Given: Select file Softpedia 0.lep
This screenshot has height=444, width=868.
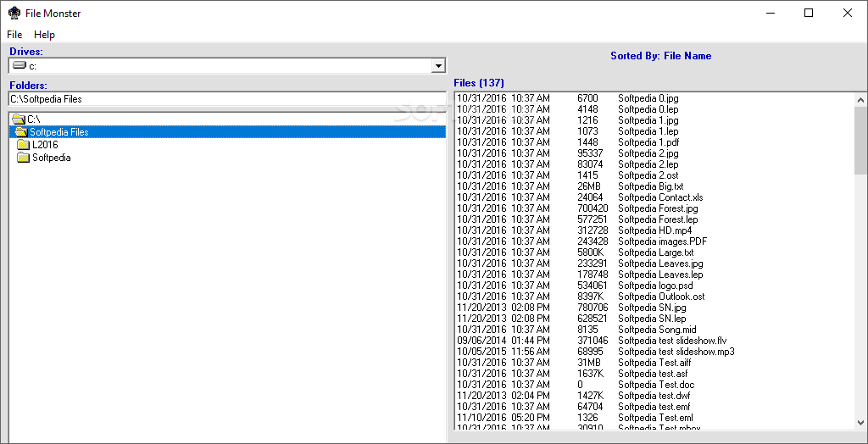Looking at the screenshot, I should point(648,109).
